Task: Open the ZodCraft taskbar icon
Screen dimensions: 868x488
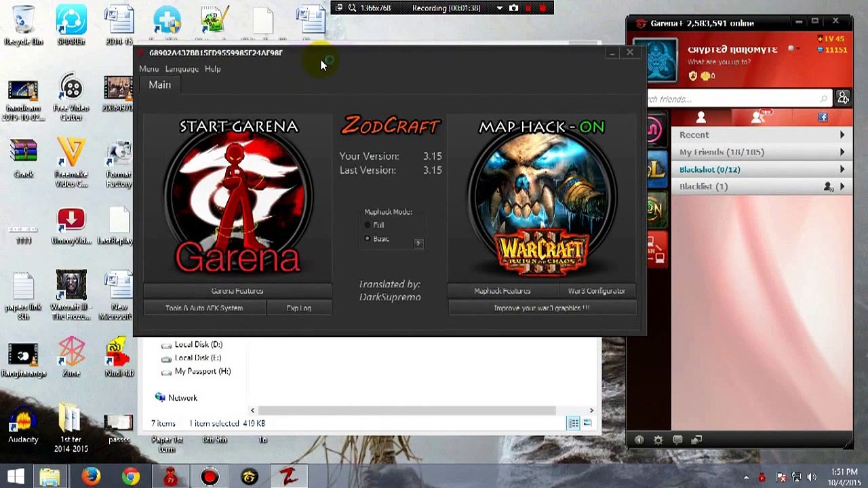Action: coord(290,477)
